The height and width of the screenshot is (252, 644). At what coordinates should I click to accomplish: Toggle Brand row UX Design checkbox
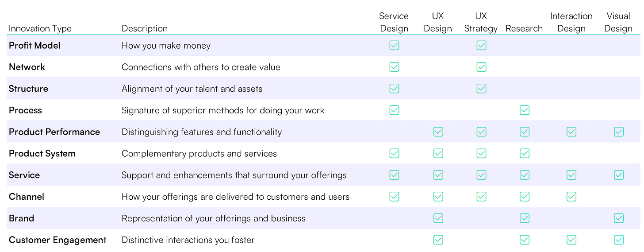coord(438,218)
